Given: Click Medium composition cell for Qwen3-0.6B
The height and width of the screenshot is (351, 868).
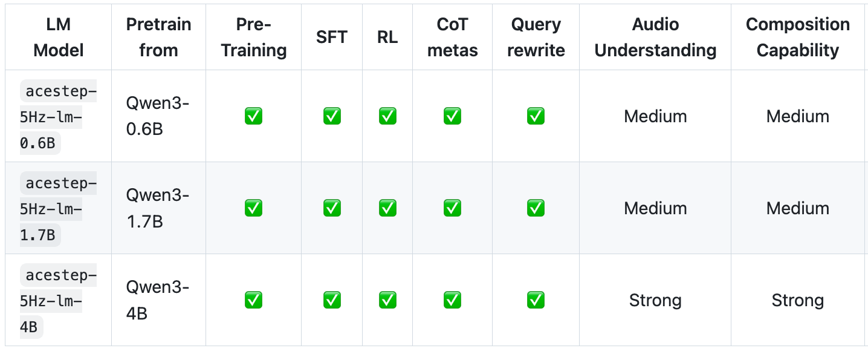Looking at the screenshot, I should pyautogui.click(x=798, y=116).
